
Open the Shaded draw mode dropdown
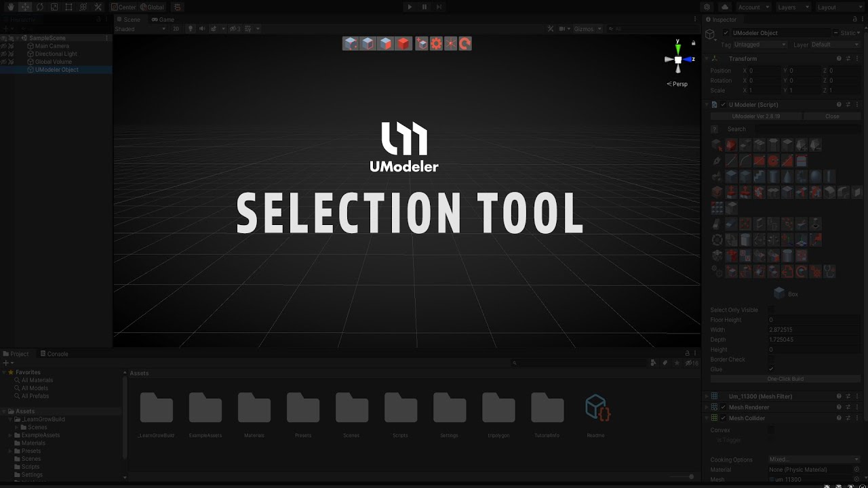coord(140,28)
